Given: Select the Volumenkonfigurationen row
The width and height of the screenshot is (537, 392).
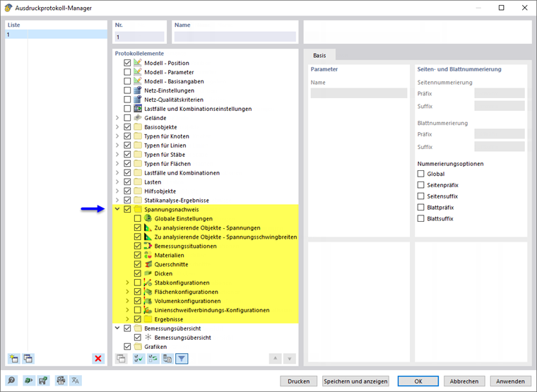Looking at the screenshot, I should [x=206, y=301].
